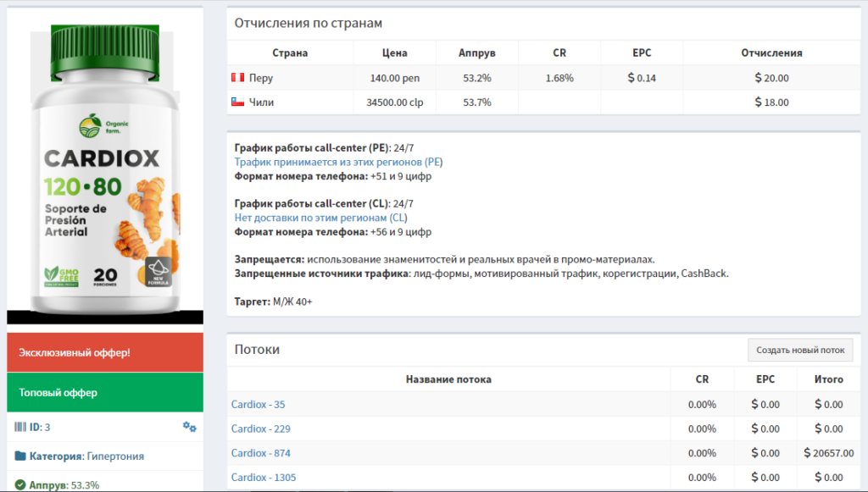Open the Гипертония category link
868x492 pixels.
pos(115,456)
